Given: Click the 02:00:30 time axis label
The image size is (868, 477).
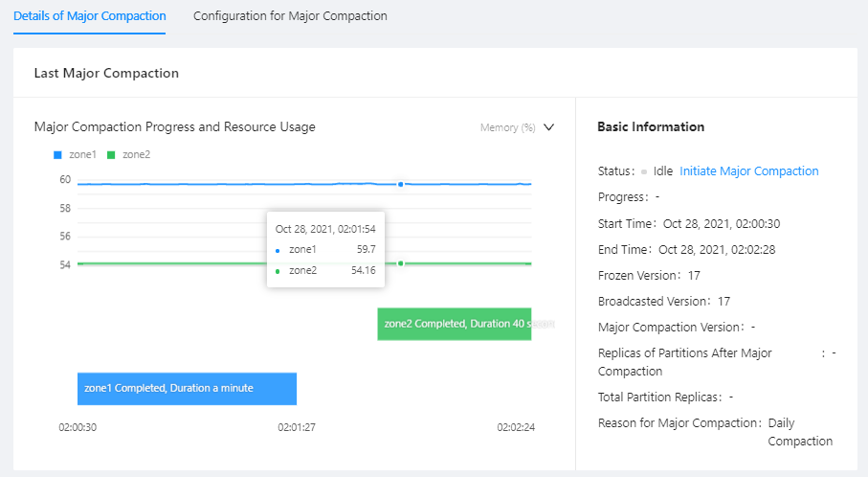Looking at the screenshot, I should tap(78, 427).
